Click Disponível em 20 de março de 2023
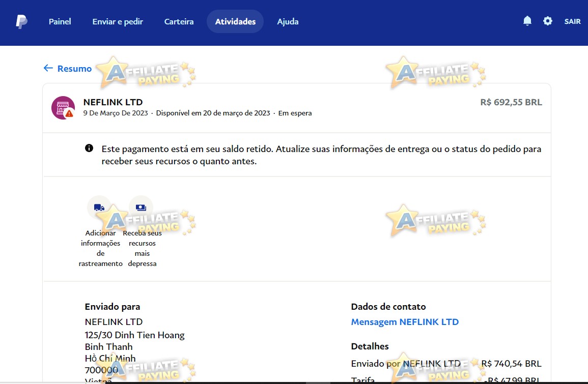This screenshot has height=384, width=588. (213, 113)
